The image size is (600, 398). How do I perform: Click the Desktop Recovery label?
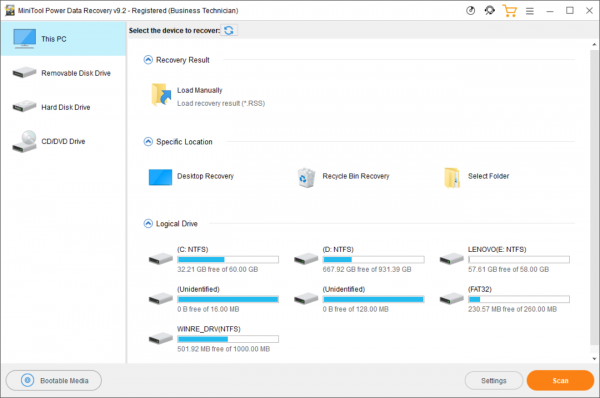205,176
